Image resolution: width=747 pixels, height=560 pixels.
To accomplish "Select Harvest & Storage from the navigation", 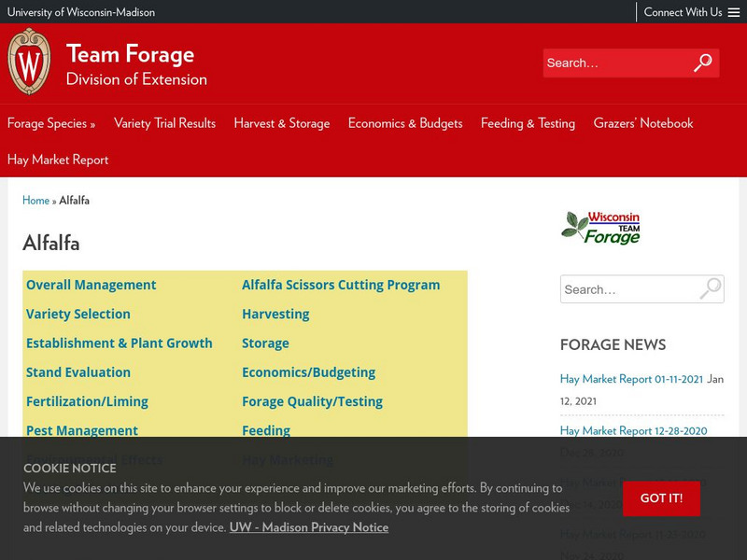I will click(282, 122).
